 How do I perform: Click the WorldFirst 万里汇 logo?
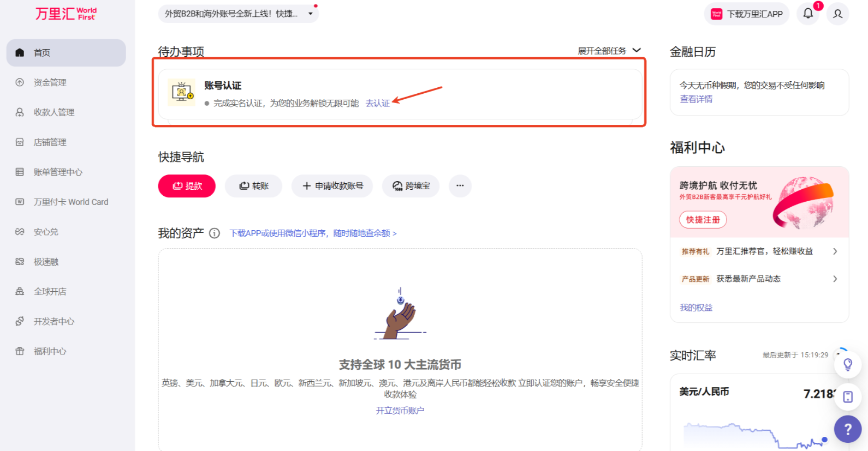point(66,14)
